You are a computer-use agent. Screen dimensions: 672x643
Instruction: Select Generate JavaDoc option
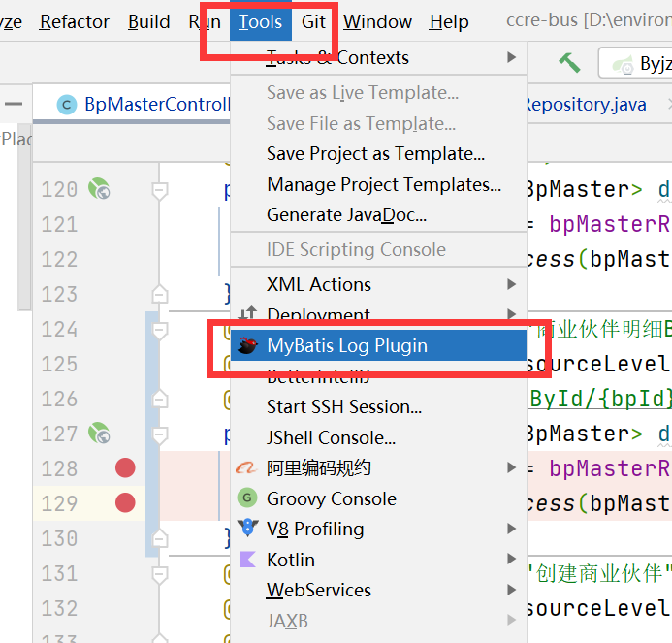[x=378, y=215]
